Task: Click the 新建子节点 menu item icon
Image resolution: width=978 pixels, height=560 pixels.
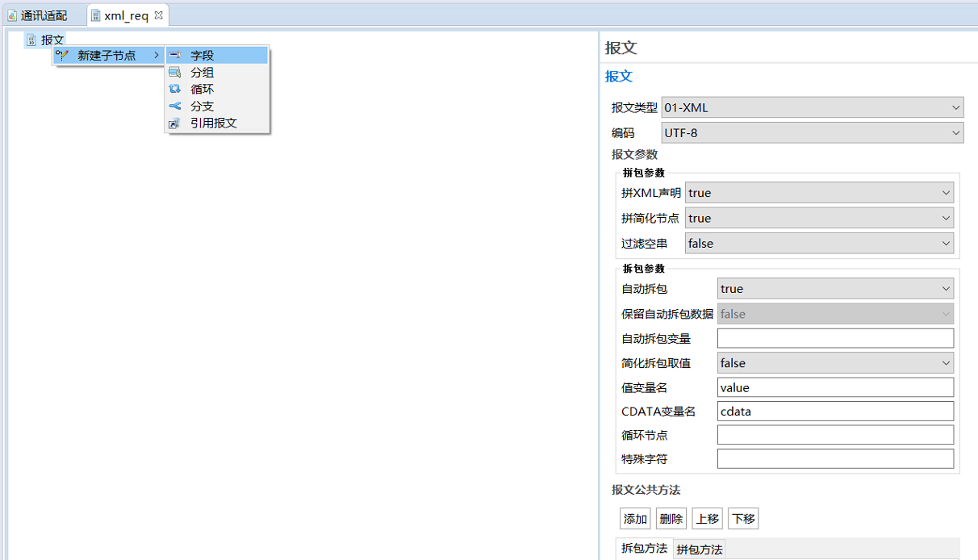Action: tap(62, 56)
